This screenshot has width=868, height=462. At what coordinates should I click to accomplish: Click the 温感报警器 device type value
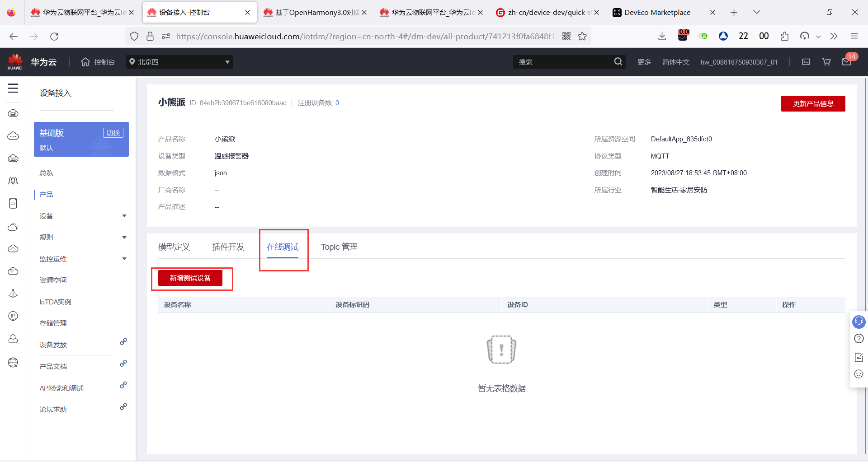[231, 156]
